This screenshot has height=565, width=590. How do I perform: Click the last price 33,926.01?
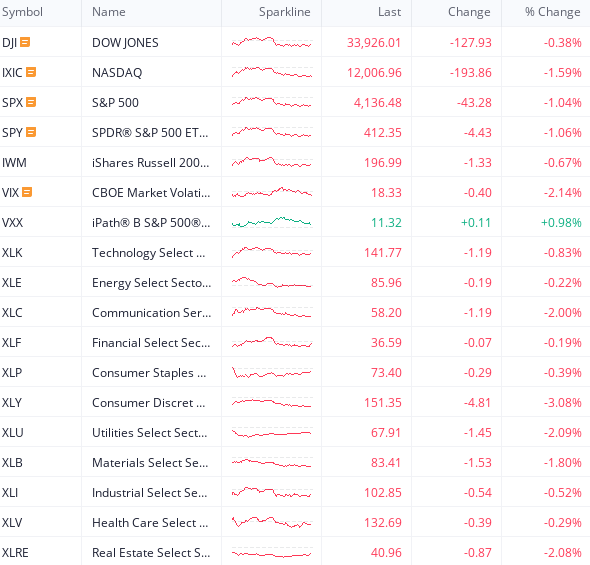pos(374,43)
